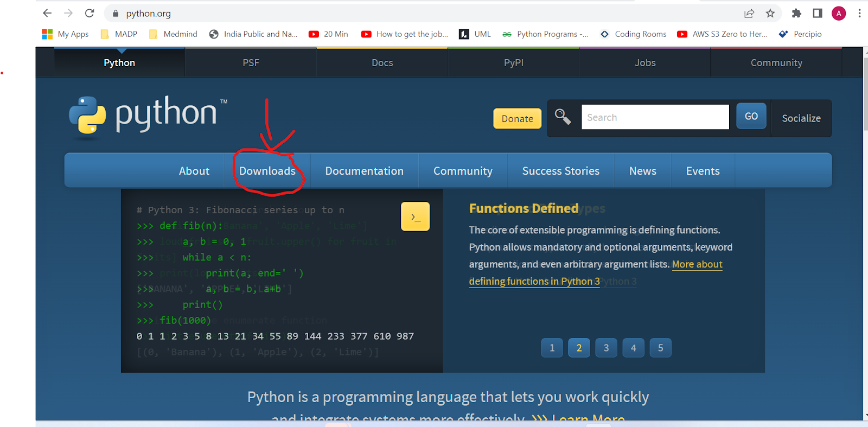Select the PSF top tab

(251, 62)
